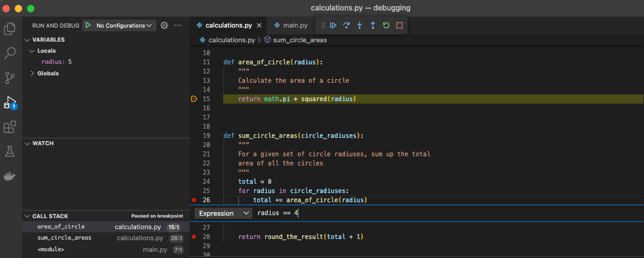
Task: Open the Explorer view in activity bar
Action: (9, 29)
